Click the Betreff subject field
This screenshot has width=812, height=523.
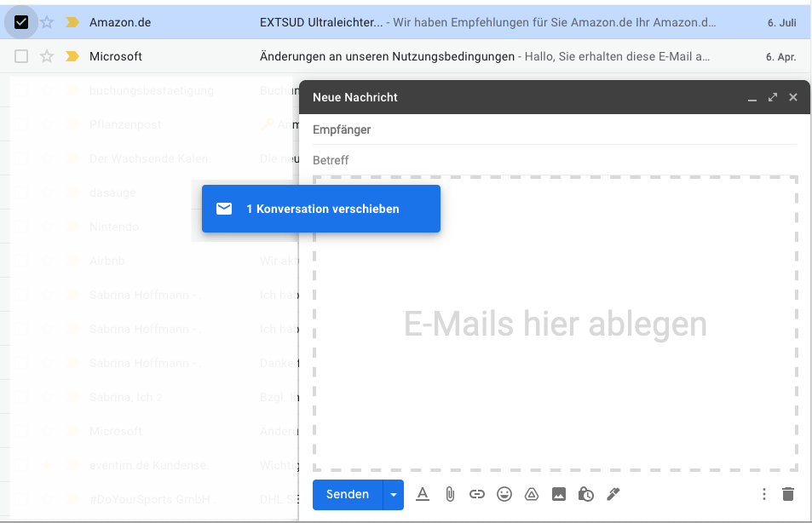tap(554, 160)
